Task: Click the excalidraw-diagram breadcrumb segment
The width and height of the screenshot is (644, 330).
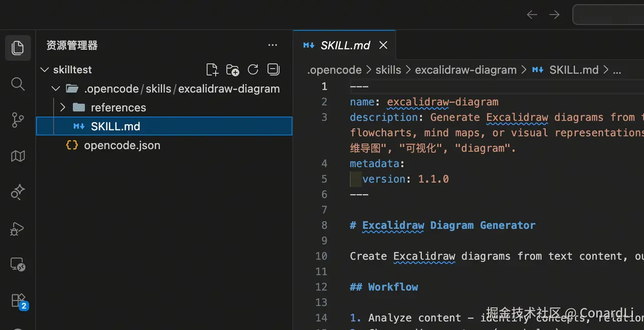Action: click(465, 70)
